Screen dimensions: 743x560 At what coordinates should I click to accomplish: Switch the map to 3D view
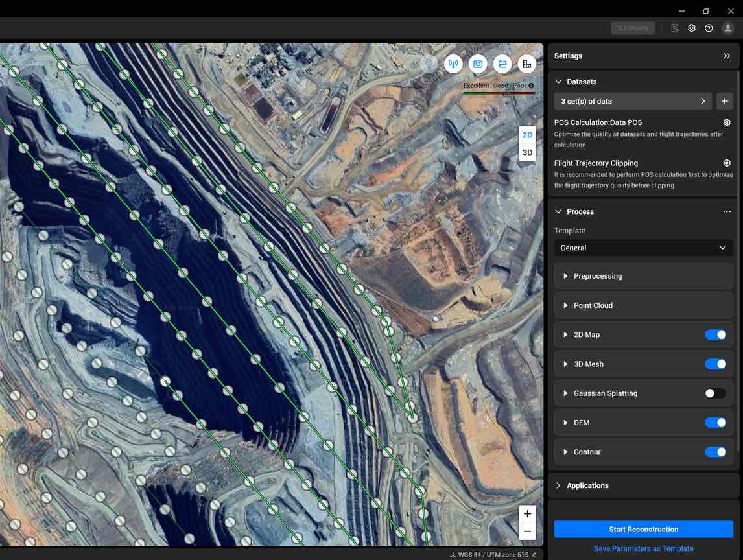tap(527, 152)
